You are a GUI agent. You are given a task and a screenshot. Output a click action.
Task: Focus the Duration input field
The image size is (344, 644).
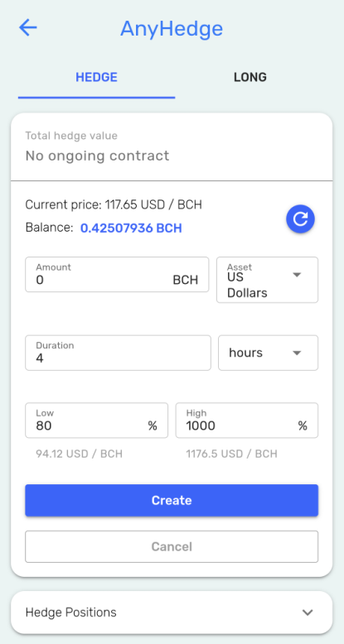(x=118, y=353)
